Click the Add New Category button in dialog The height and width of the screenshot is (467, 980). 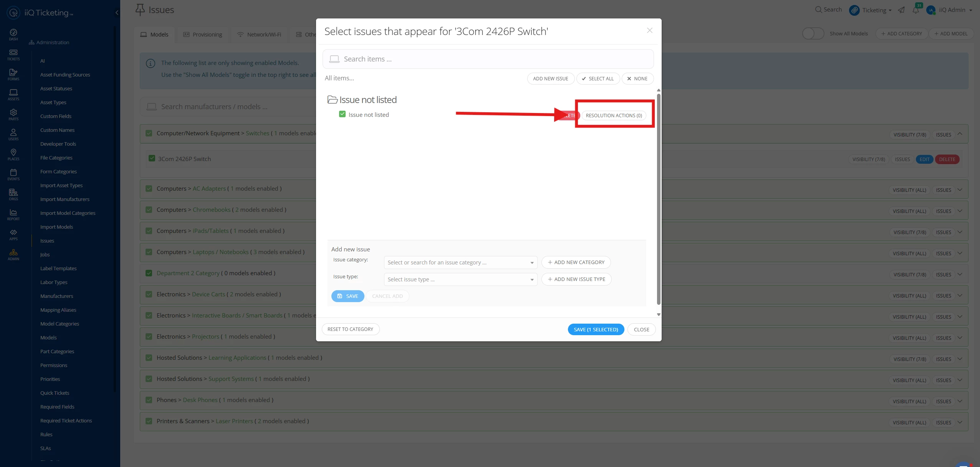576,262
